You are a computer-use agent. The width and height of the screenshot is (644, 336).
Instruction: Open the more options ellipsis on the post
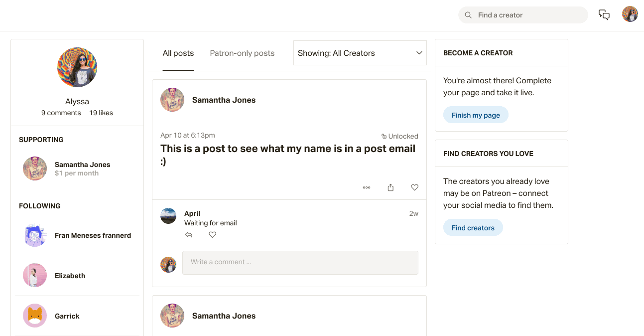click(x=367, y=187)
